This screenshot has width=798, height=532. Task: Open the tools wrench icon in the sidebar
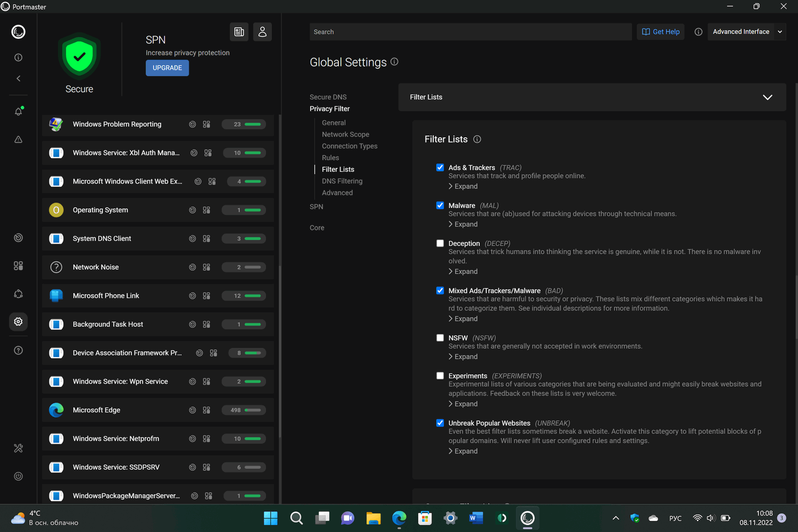pos(18,448)
